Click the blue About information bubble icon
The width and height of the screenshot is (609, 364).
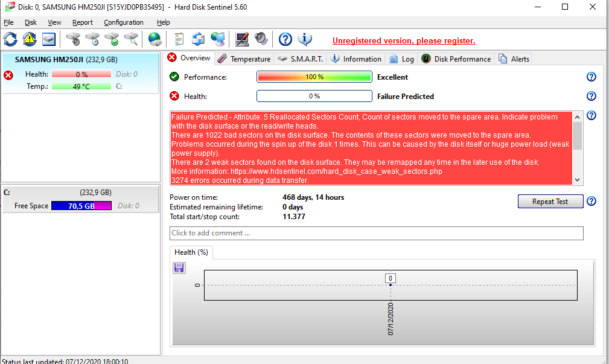pos(305,39)
